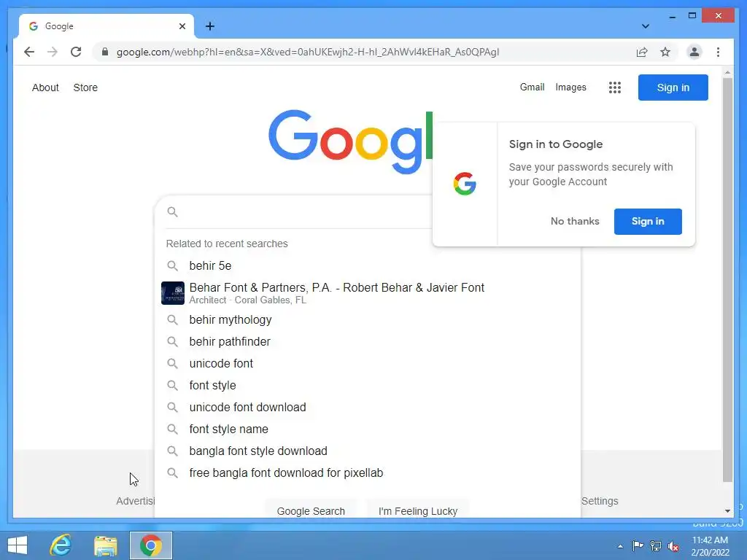Choose 'free bangla font download for pixellab'
The width and height of the screenshot is (747, 560).
(x=368, y=473)
